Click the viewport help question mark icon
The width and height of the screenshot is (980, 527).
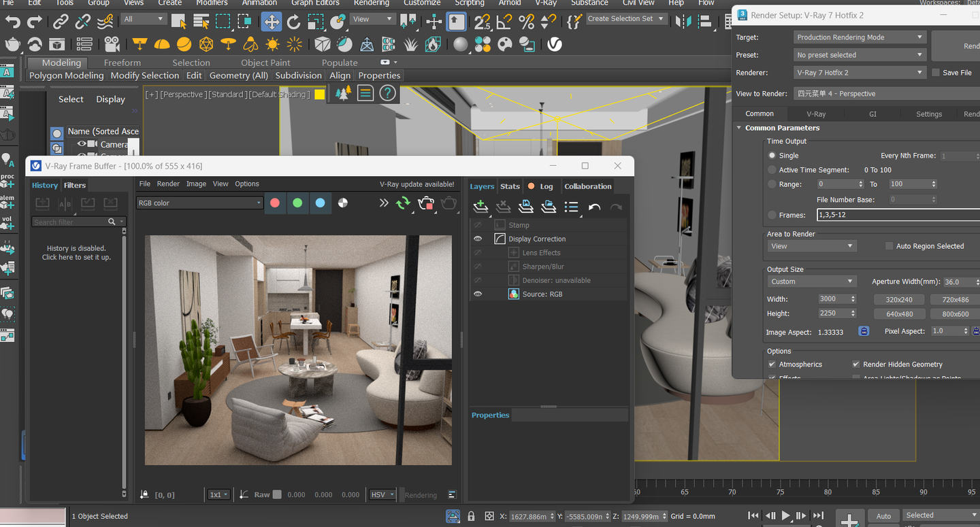[x=387, y=93]
